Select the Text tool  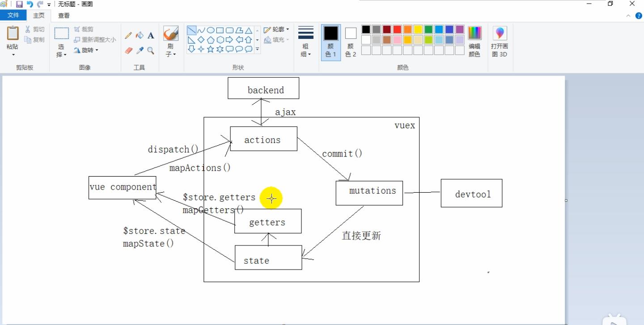click(151, 36)
